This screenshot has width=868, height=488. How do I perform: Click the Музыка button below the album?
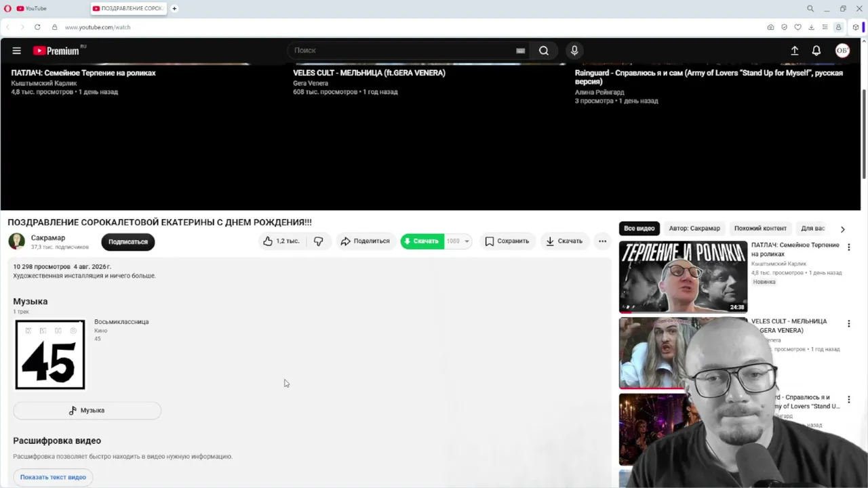87,410
